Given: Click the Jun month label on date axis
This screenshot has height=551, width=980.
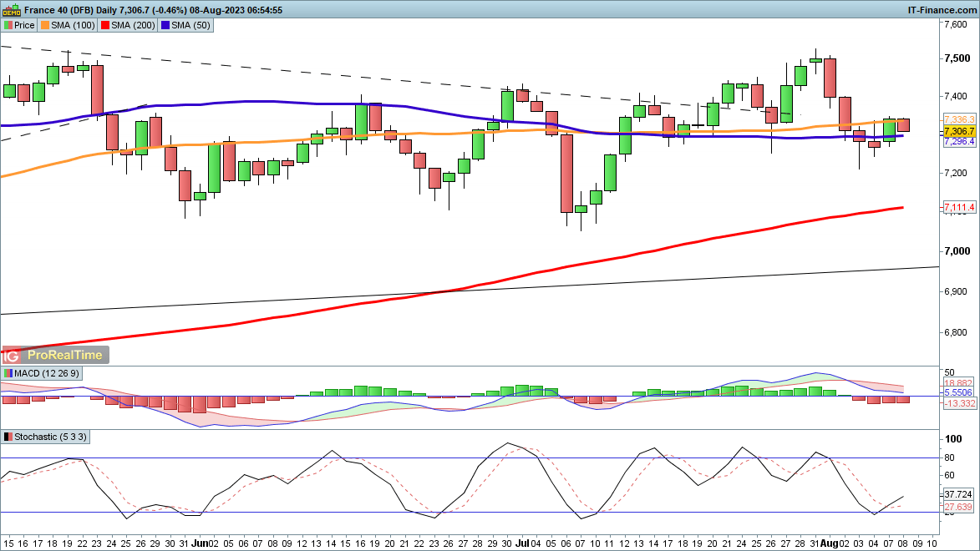Looking at the screenshot, I should pos(200,543).
